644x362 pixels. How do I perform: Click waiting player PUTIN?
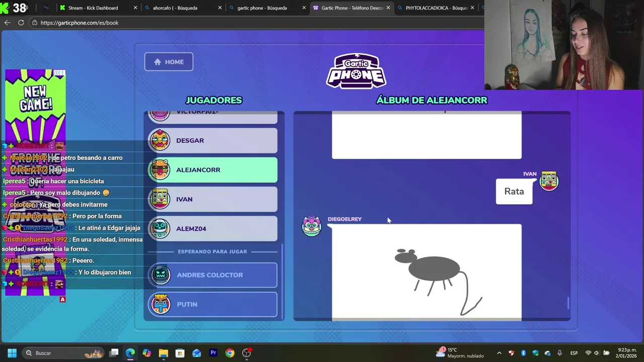click(213, 304)
